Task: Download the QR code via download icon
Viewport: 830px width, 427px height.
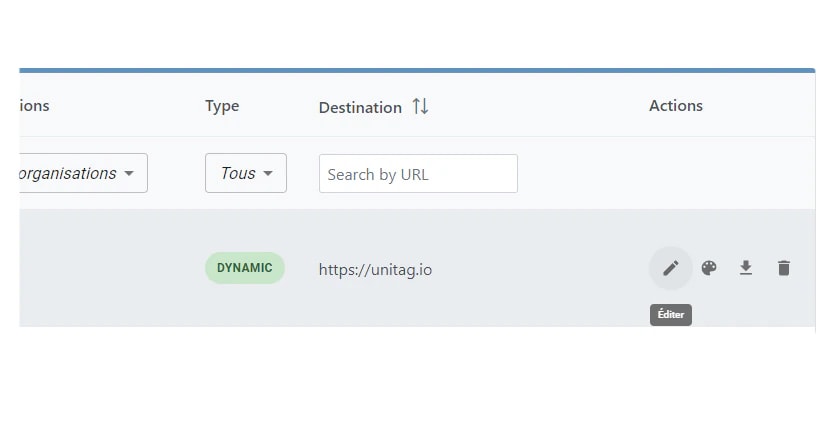Action: click(x=746, y=268)
